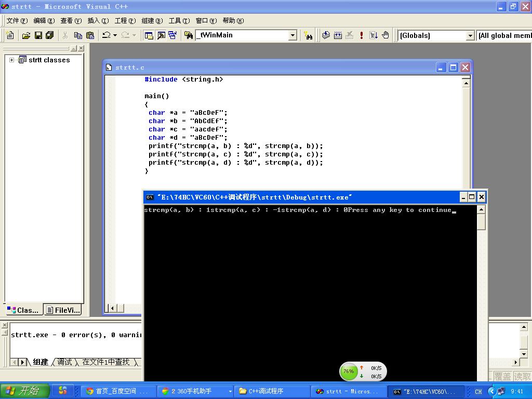The width and height of the screenshot is (532, 399).
Task: Expand the strtt classes tree node
Action: click(11, 60)
